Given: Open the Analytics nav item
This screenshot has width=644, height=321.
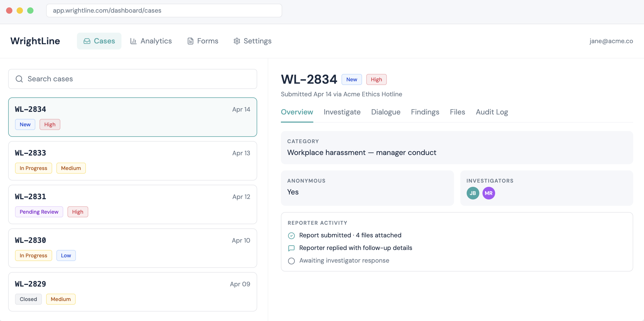Looking at the screenshot, I should point(151,41).
